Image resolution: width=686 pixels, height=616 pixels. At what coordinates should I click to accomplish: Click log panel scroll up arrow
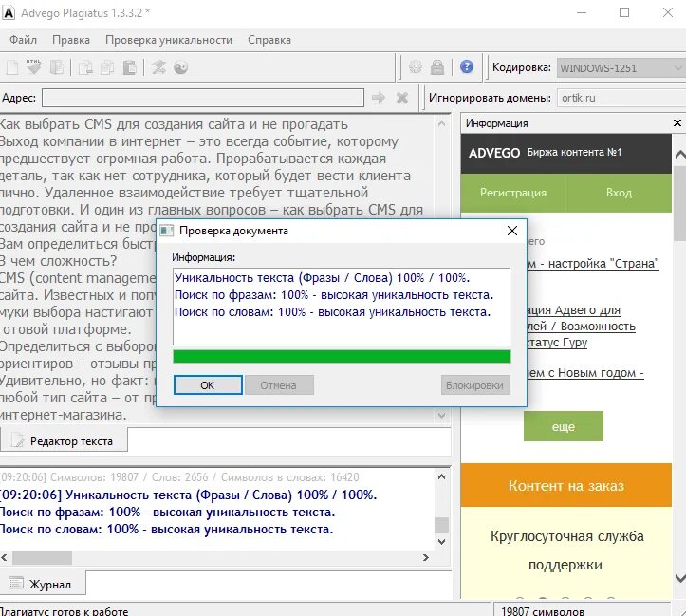click(441, 476)
